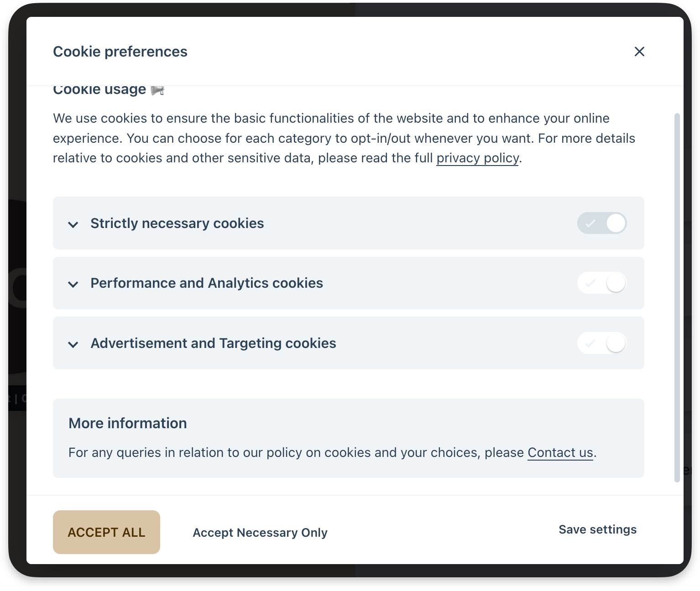Close the Cookie preferences dialog

639,52
